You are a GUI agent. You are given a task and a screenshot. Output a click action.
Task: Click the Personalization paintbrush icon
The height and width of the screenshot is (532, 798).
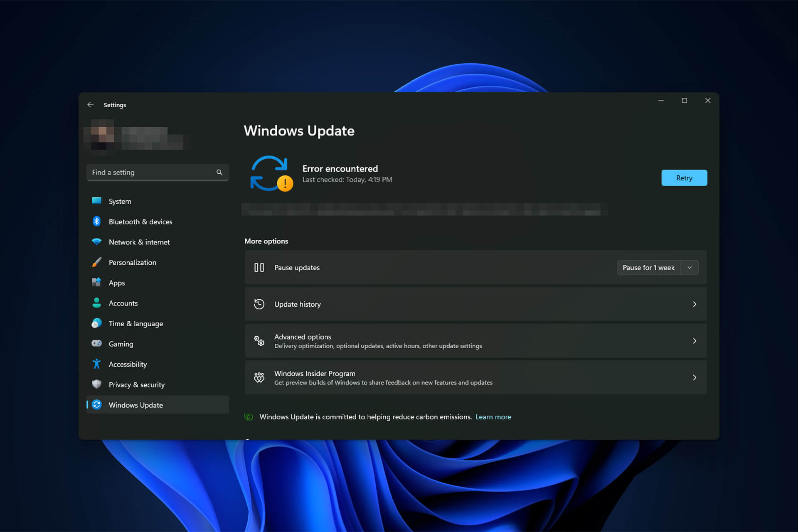click(96, 262)
